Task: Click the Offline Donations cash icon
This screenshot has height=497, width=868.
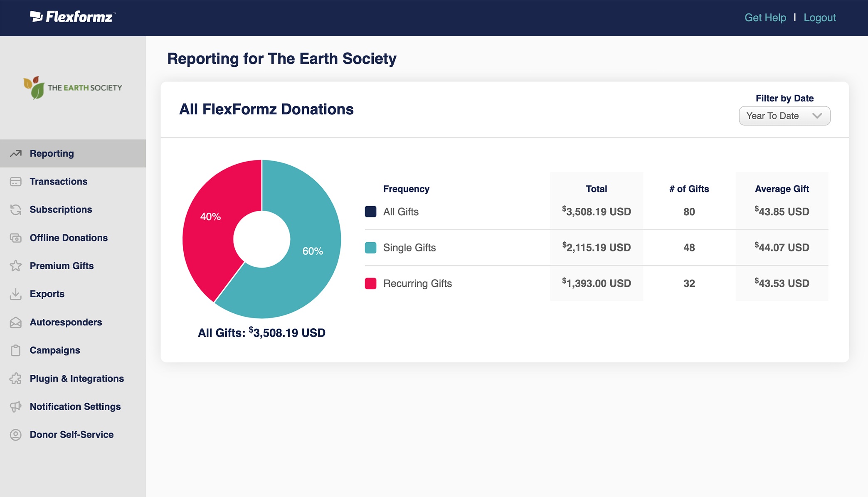Action: (16, 238)
